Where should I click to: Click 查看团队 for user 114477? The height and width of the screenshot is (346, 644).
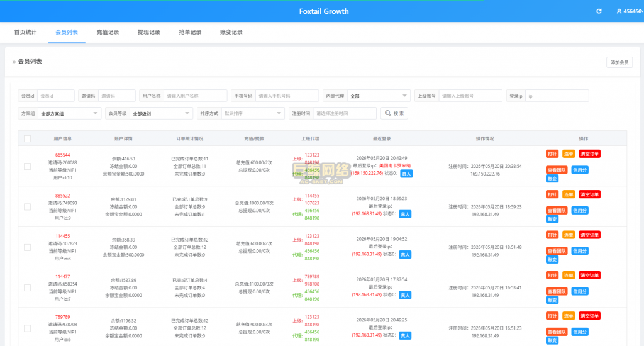click(557, 291)
